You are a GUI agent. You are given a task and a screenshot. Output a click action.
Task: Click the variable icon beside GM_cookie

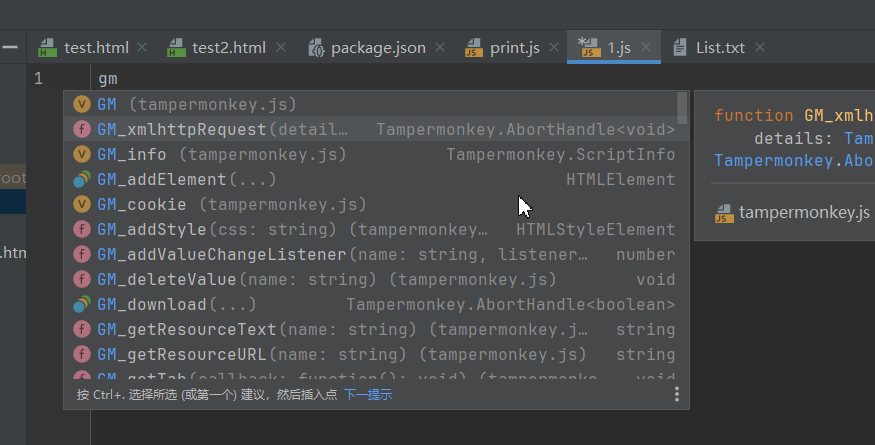coord(82,204)
